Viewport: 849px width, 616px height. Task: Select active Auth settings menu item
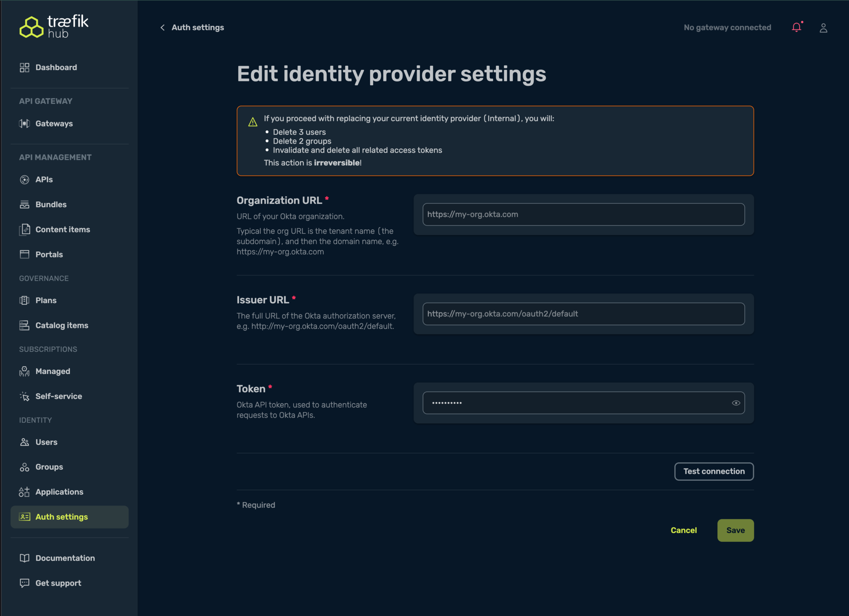69,517
